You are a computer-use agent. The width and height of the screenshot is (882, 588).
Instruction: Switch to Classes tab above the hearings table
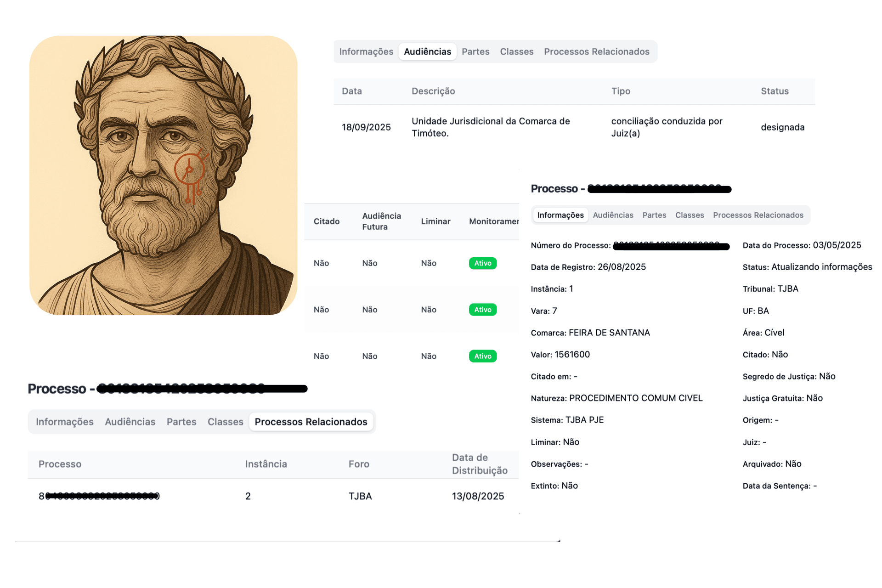516,52
